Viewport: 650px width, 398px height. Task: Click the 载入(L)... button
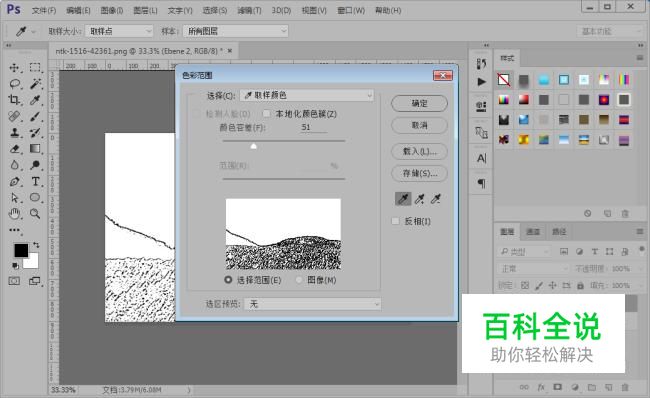419,151
